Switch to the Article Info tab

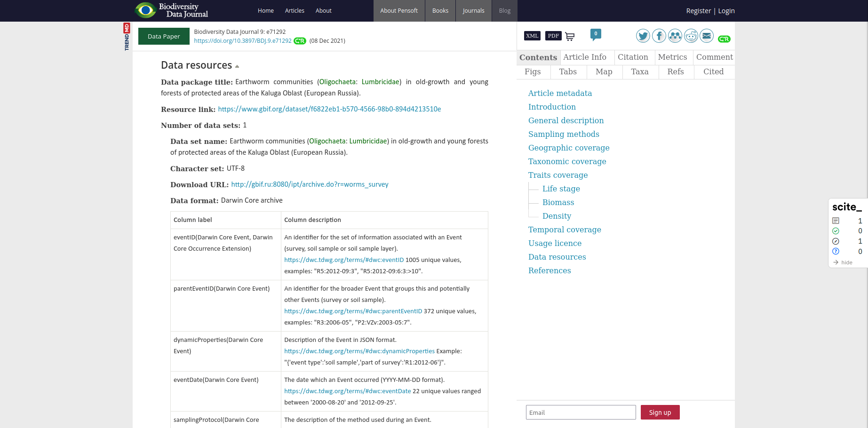point(585,57)
